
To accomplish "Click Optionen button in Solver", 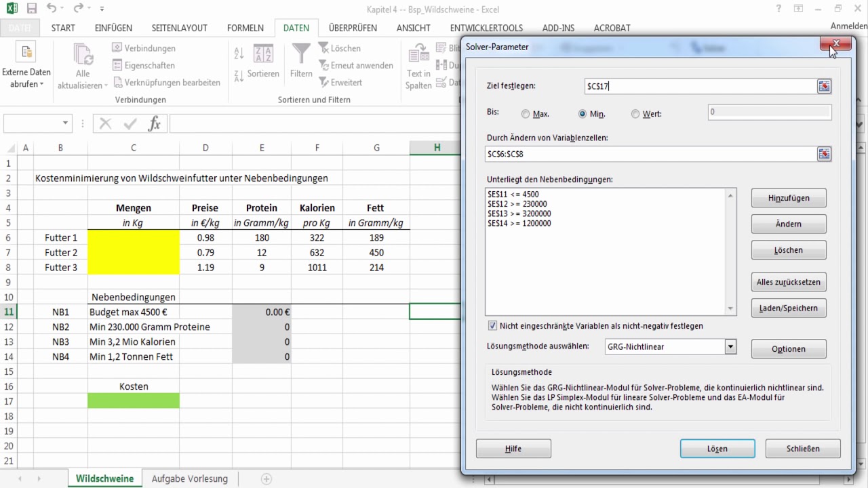I will (x=789, y=349).
